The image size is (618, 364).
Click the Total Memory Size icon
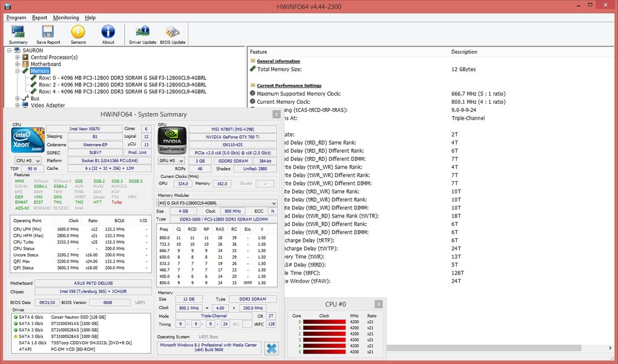[x=253, y=69]
